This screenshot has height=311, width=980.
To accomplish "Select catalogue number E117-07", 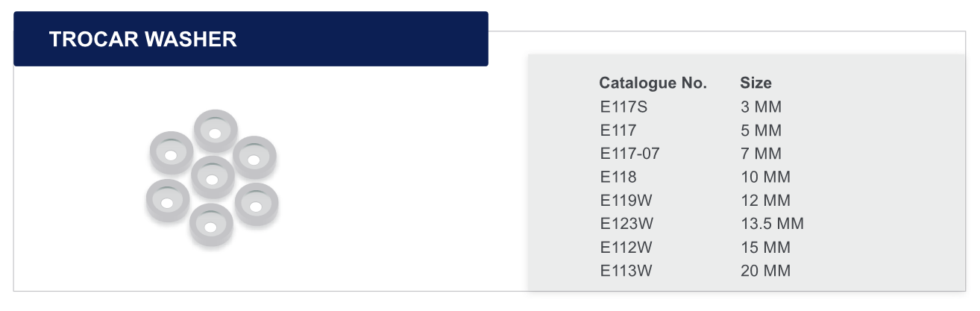I will tap(630, 154).
